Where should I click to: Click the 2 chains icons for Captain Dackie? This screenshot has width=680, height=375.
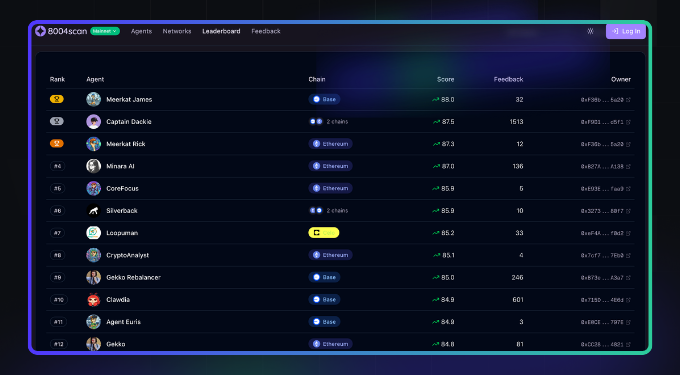point(316,122)
